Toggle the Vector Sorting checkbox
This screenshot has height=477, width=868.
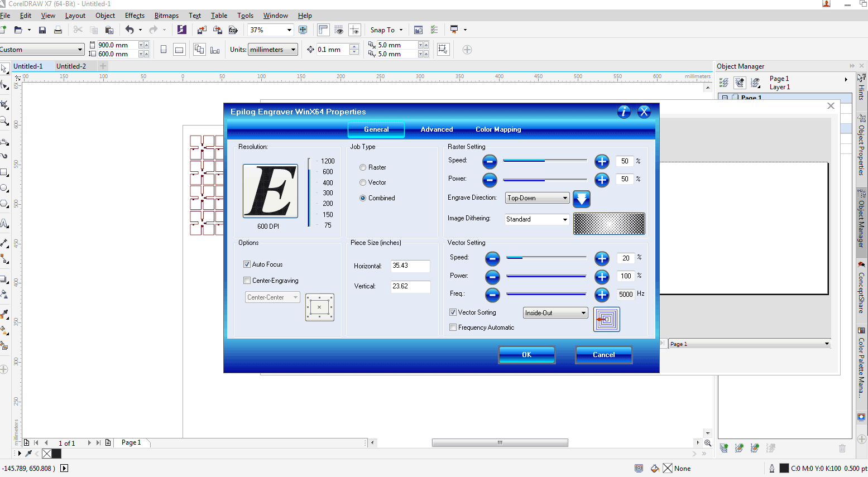click(x=453, y=312)
